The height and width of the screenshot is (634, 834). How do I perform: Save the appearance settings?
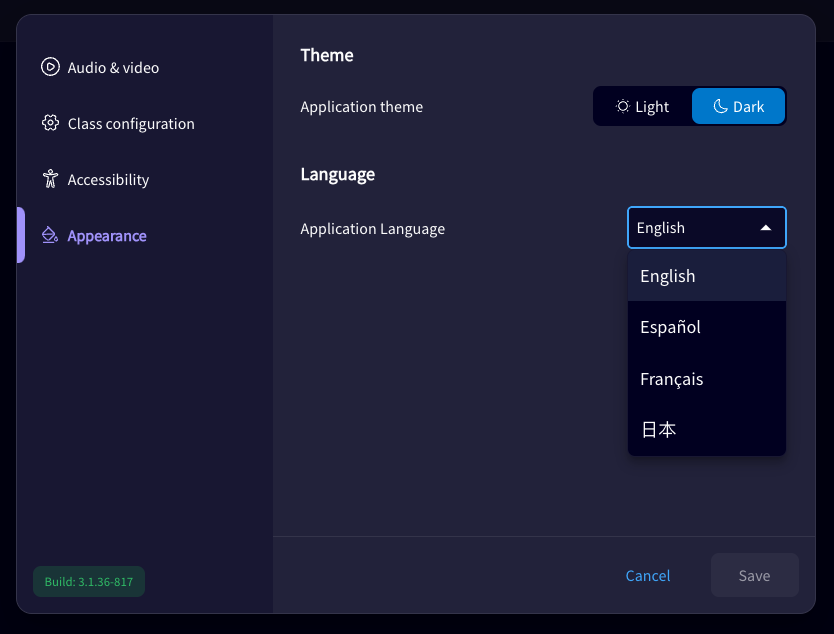[755, 575]
